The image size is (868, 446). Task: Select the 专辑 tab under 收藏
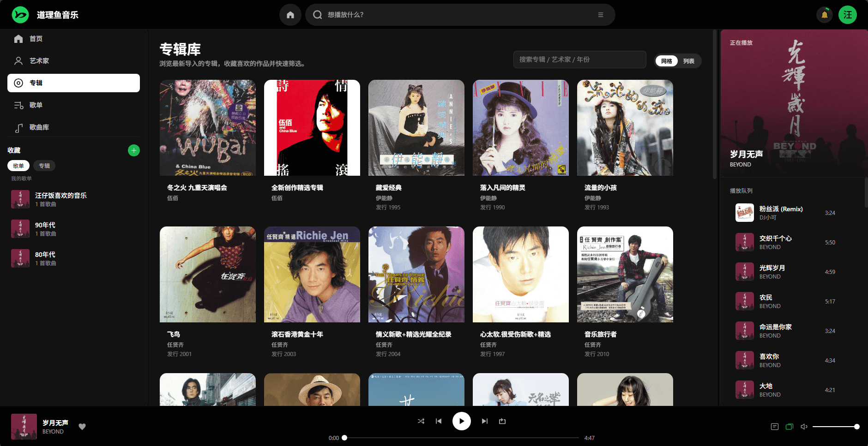(44, 166)
